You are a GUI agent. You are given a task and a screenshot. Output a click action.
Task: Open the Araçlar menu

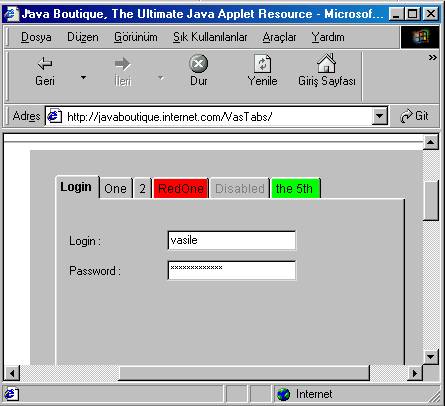click(279, 37)
